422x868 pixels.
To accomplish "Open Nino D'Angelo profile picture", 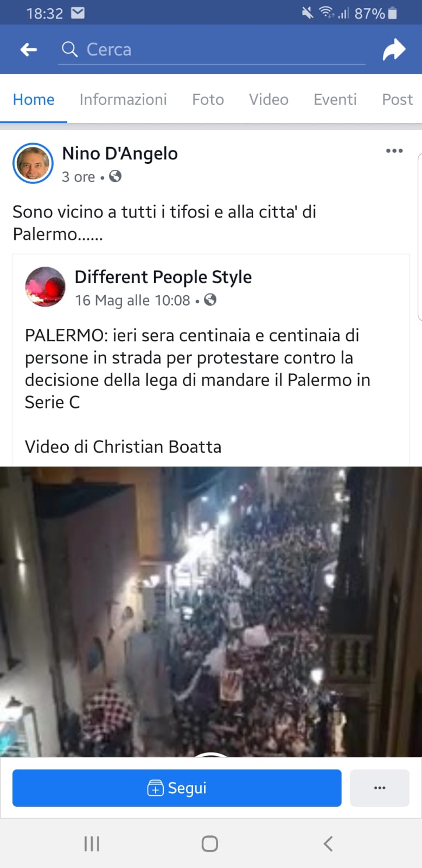I will click(x=33, y=163).
